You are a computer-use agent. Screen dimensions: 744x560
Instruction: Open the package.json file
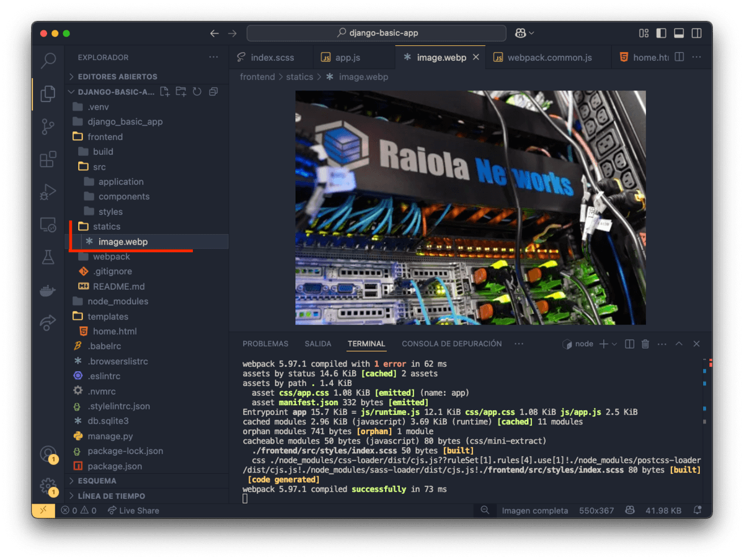click(147, 466)
